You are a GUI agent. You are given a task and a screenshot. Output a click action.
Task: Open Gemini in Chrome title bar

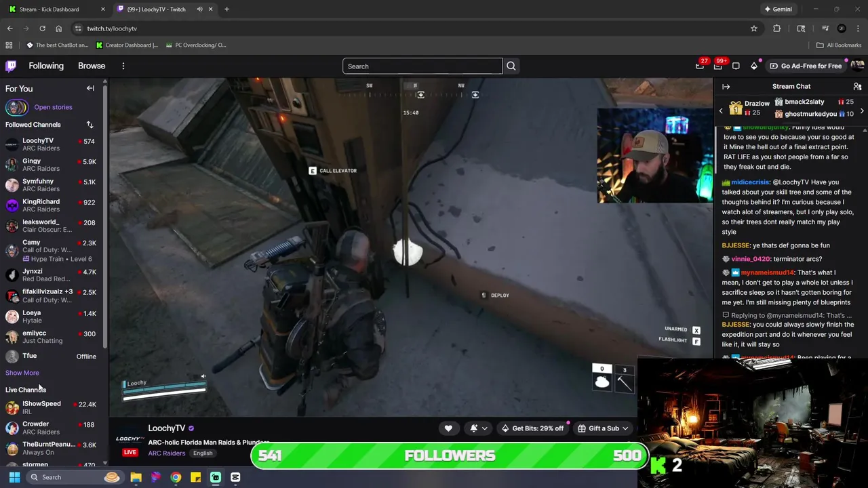(778, 9)
